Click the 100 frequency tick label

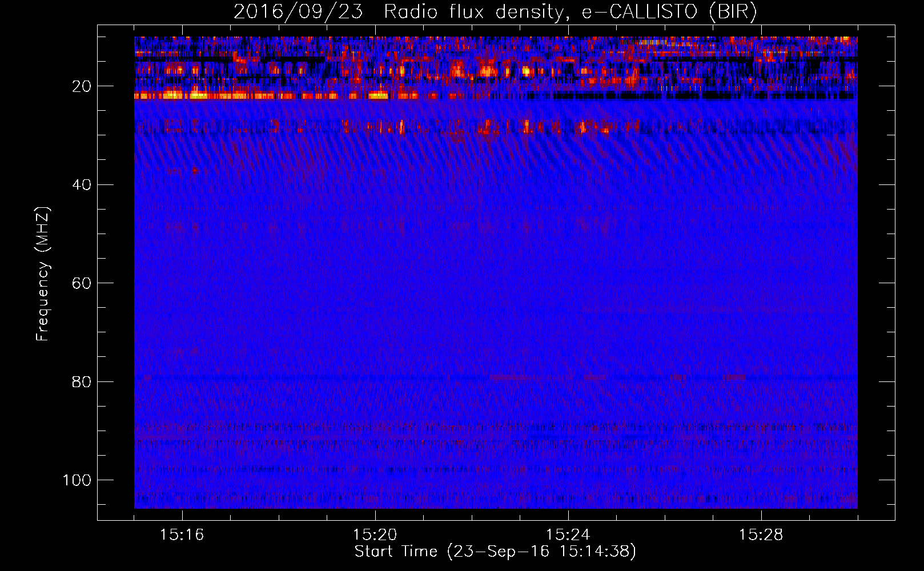(77, 480)
